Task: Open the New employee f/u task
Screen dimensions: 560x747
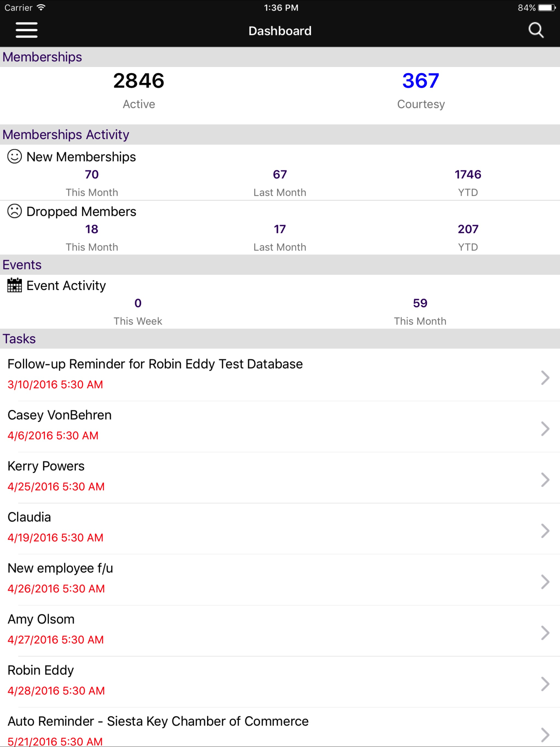Action: click(x=280, y=580)
